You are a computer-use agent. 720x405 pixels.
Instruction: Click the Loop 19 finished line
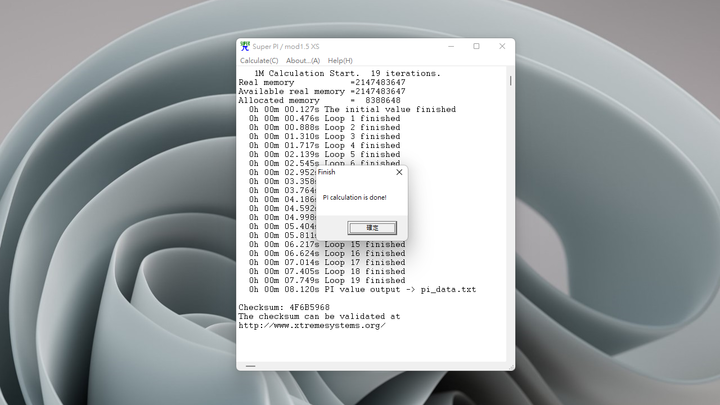tap(327, 281)
